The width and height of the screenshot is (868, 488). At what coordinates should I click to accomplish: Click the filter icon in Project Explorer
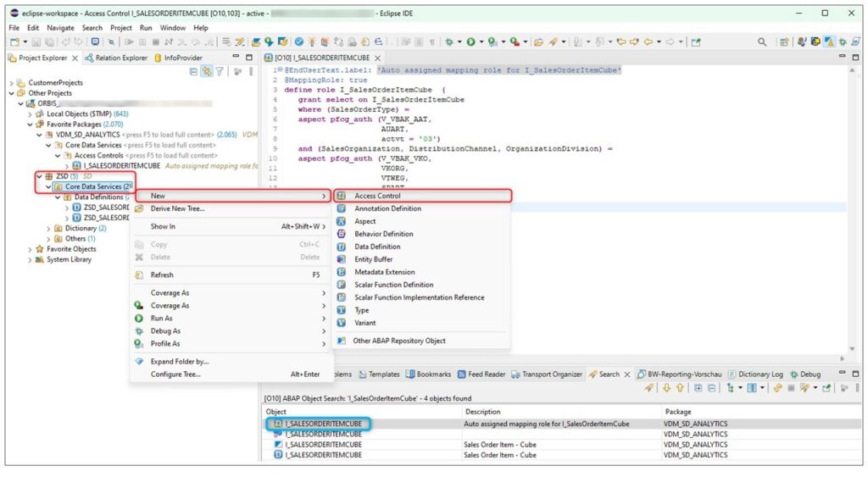(x=220, y=71)
